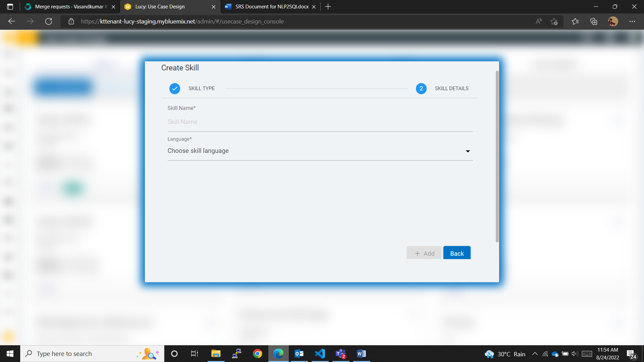Click the dialog vertical scrollbar
This screenshot has height=362, width=644.
[x=497, y=156]
